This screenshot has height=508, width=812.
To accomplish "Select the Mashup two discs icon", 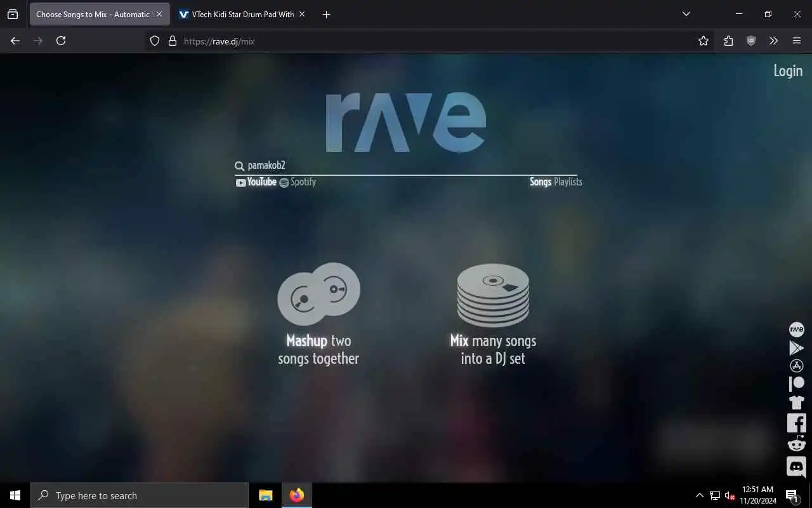I will [318, 294].
